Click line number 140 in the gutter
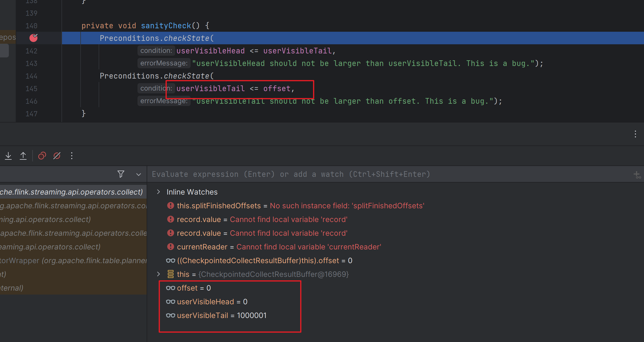This screenshot has width=644, height=342. tap(31, 26)
